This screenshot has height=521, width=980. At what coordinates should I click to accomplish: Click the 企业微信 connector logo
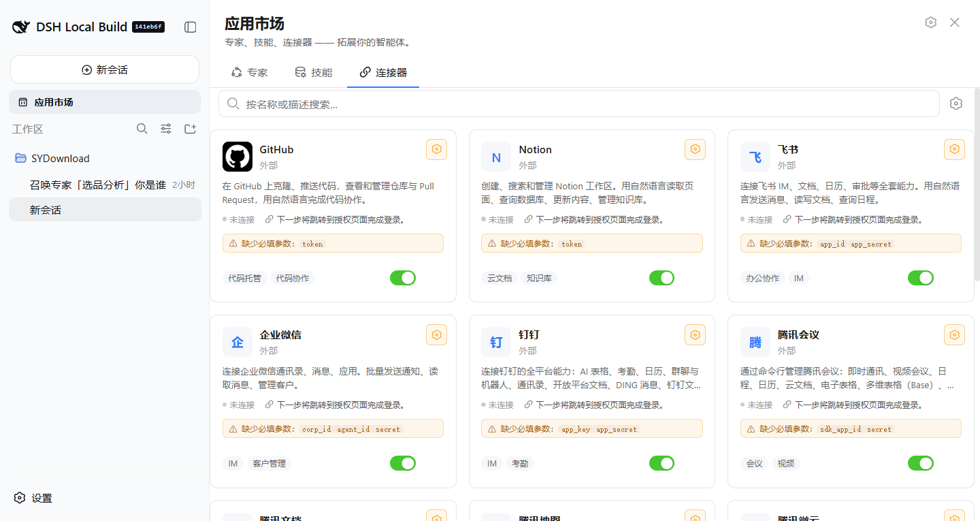pos(238,342)
